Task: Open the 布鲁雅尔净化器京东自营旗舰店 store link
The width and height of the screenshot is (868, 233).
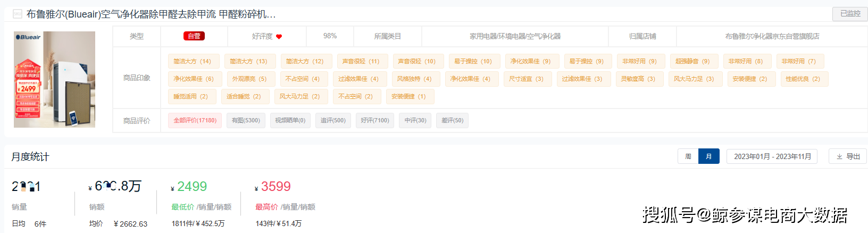Action: click(x=772, y=36)
